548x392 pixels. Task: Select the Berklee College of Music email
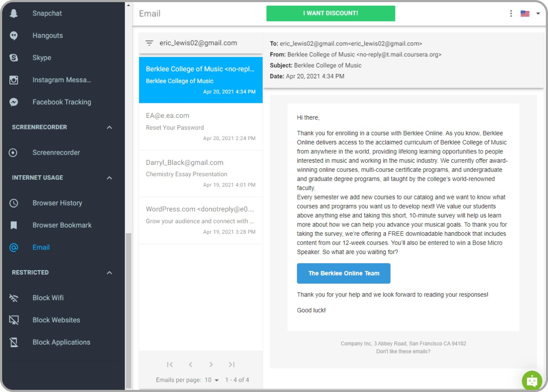201,80
